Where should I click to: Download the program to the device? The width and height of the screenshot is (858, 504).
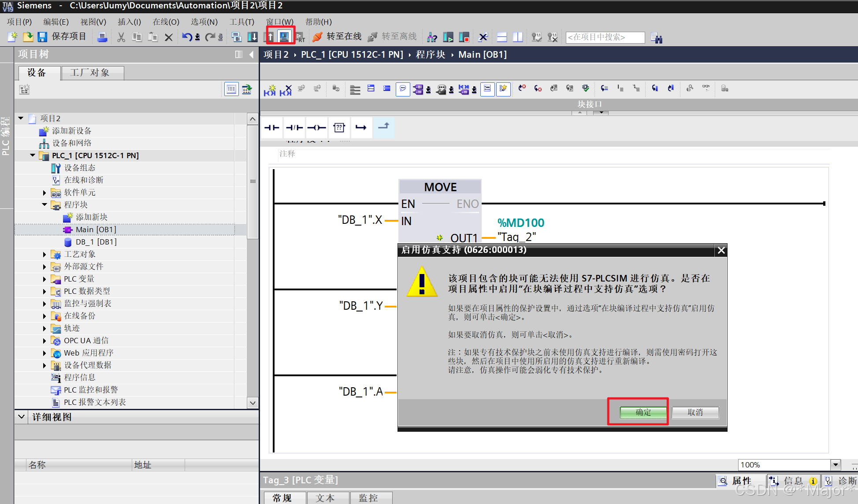[253, 37]
